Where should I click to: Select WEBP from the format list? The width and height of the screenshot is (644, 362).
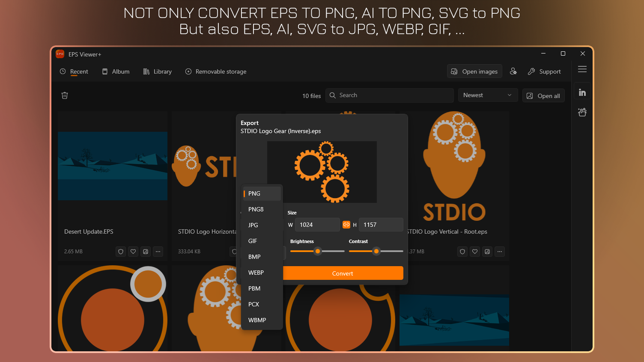tap(262, 273)
